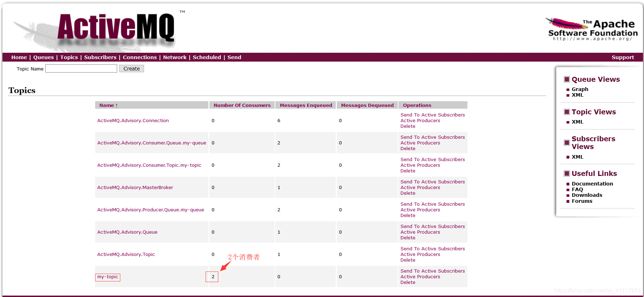Open the Connections menu item
This screenshot has width=644, height=297.
pyautogui.click(x=140, y=57)
